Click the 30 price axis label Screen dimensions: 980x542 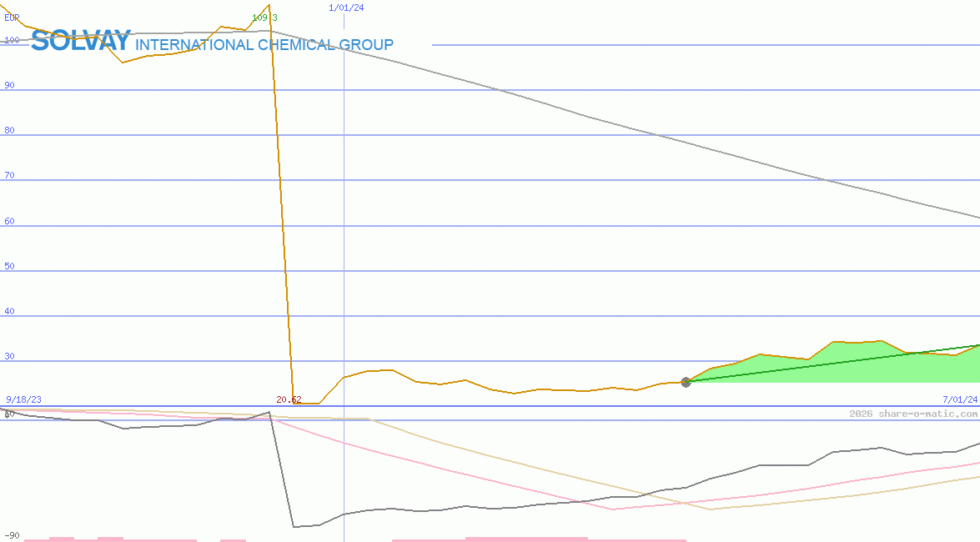click(9, 356)
